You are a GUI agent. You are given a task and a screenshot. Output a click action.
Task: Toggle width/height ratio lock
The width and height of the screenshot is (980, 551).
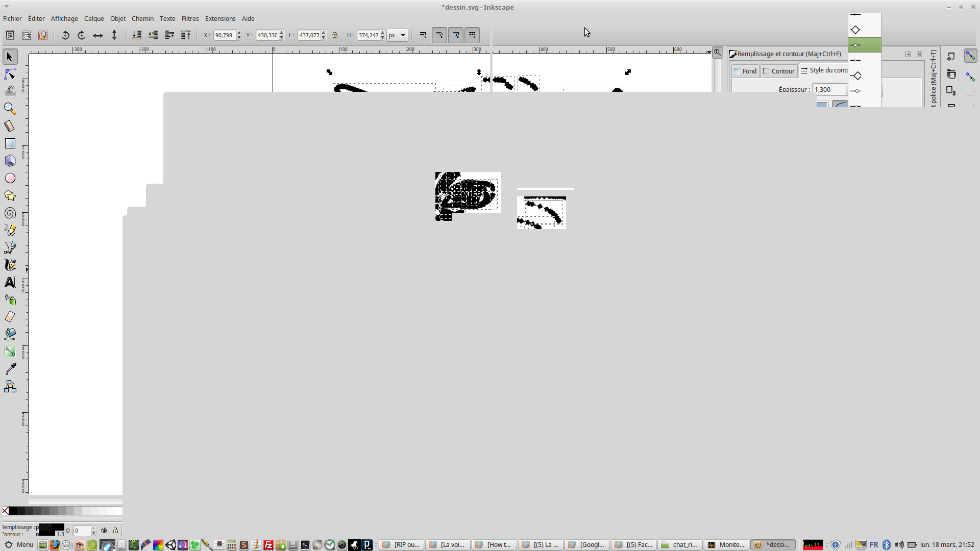[335, 35]
